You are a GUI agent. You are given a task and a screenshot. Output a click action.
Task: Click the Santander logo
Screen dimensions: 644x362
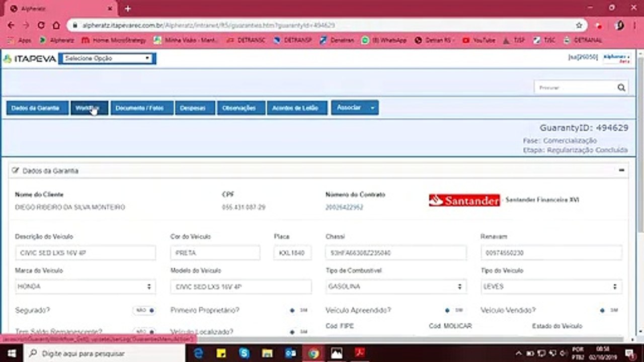coord(464,200)
